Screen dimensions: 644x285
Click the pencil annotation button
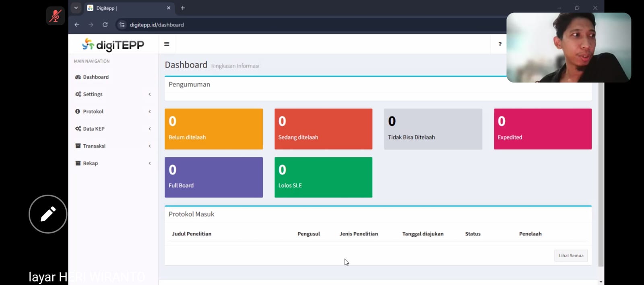48,214
